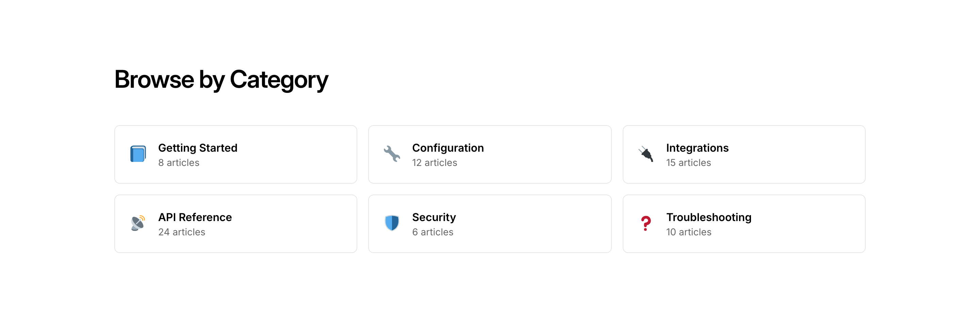Open the Configuration category title
This screenshot has width=980, height=319.
tap(448, 148)
